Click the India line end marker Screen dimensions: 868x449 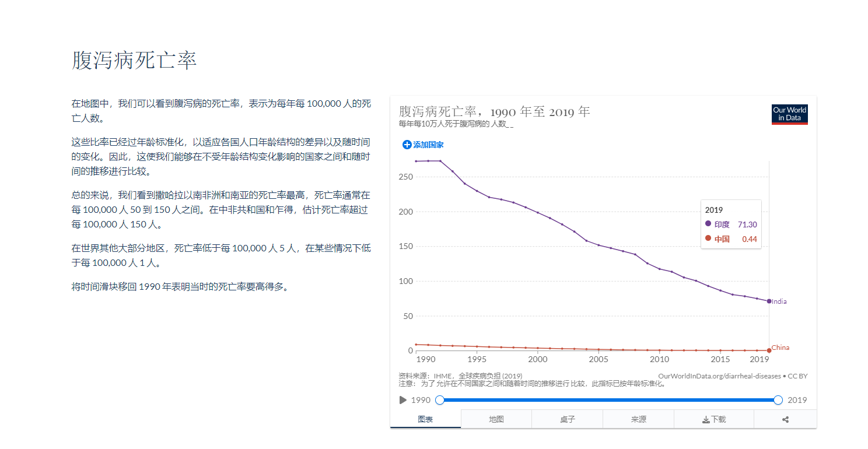769,301
